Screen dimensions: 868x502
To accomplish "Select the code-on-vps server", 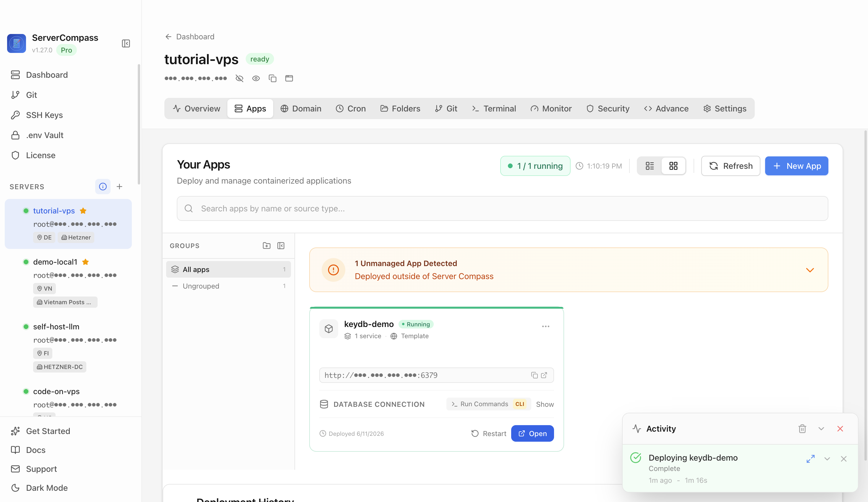I will point(68,398).
